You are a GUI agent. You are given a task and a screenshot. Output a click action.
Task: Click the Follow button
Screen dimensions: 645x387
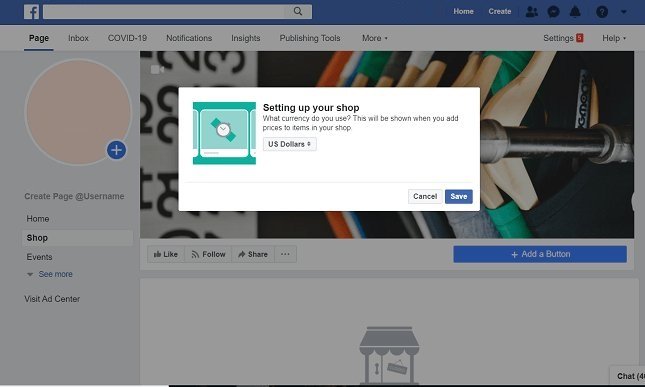208,254
